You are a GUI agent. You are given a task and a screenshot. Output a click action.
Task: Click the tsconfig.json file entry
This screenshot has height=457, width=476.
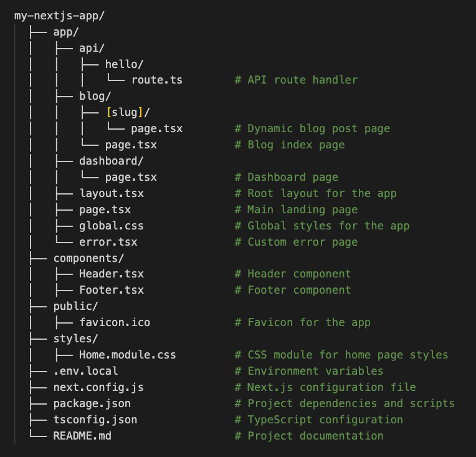(x=95, y=420)
